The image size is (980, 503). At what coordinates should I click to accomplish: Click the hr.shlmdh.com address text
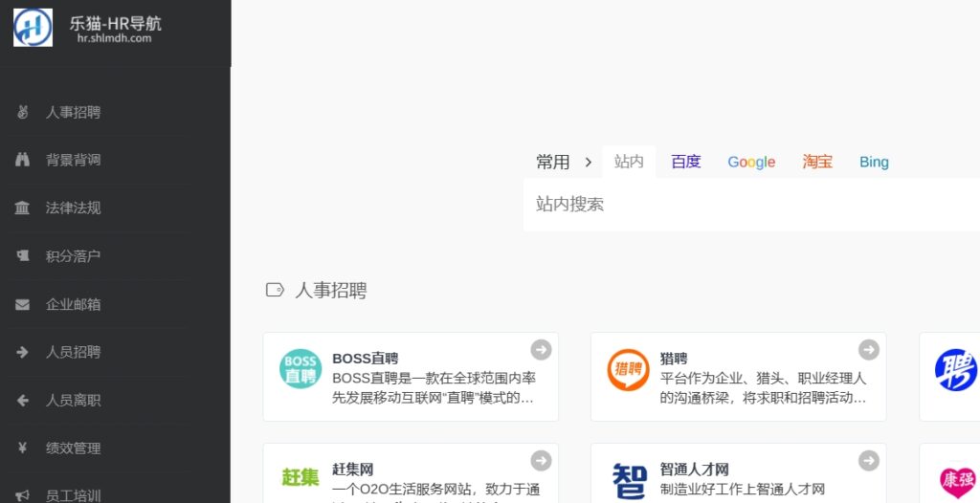tap(115, 39)
